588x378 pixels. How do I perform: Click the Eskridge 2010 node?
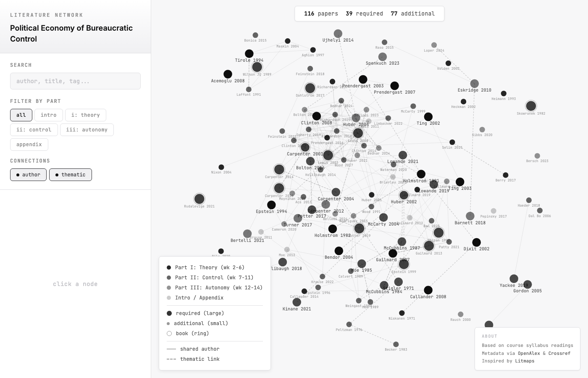tap(474, 83)
